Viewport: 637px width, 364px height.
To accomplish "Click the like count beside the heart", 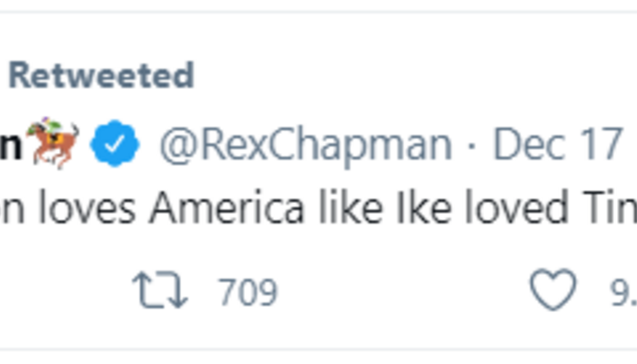I will coord(622,292).
